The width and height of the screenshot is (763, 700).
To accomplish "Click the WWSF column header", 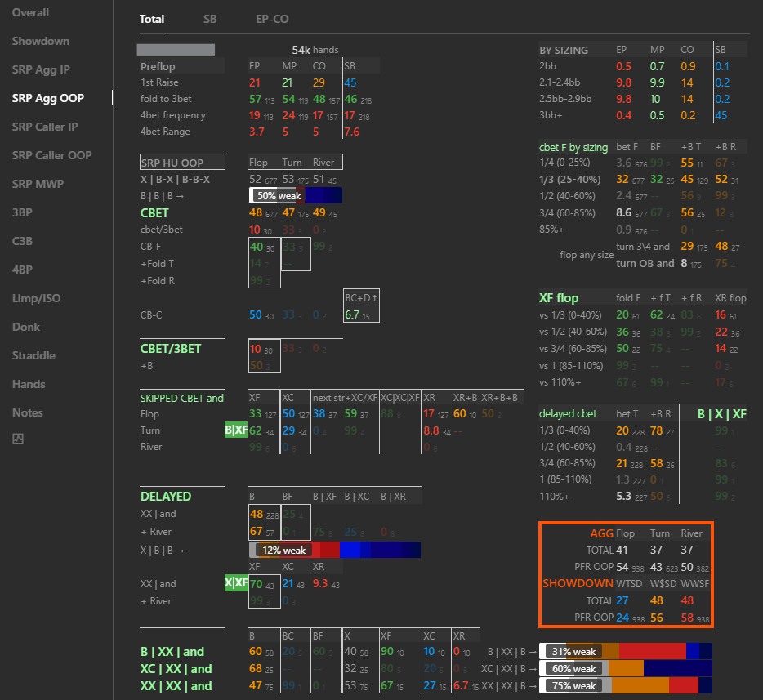I will pyautogui.click(x=695, y=584).
